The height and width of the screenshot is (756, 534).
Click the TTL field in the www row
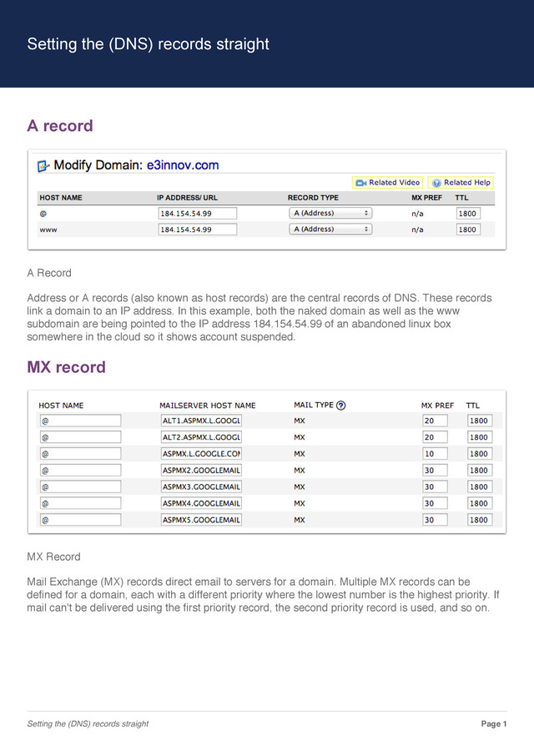[468, 229]
